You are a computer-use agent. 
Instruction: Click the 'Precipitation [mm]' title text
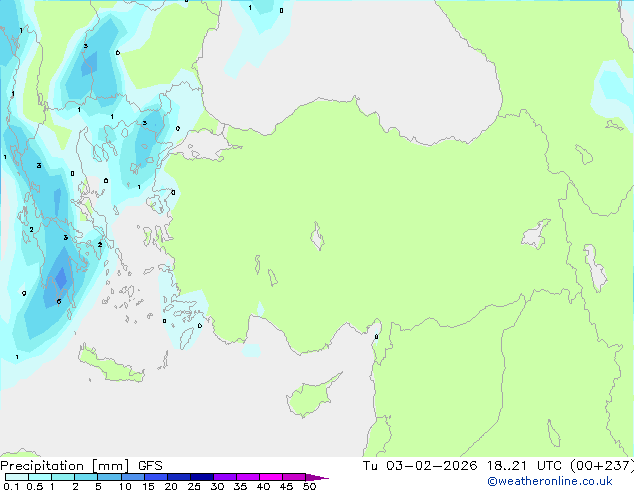(x=65, y=466)
